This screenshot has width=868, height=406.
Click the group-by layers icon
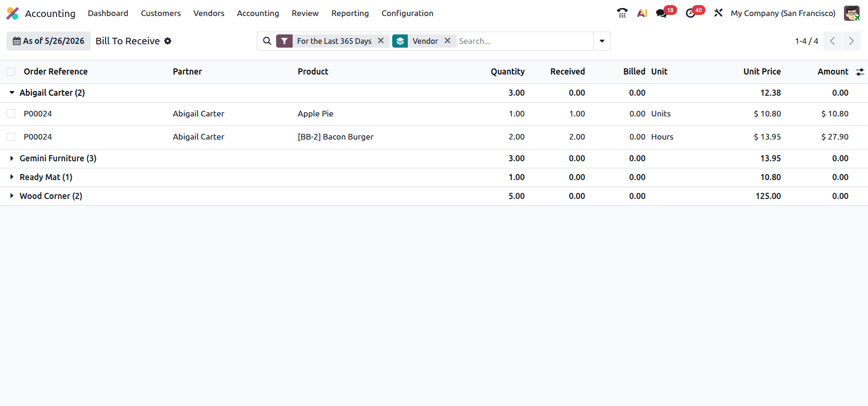point(400,41)
